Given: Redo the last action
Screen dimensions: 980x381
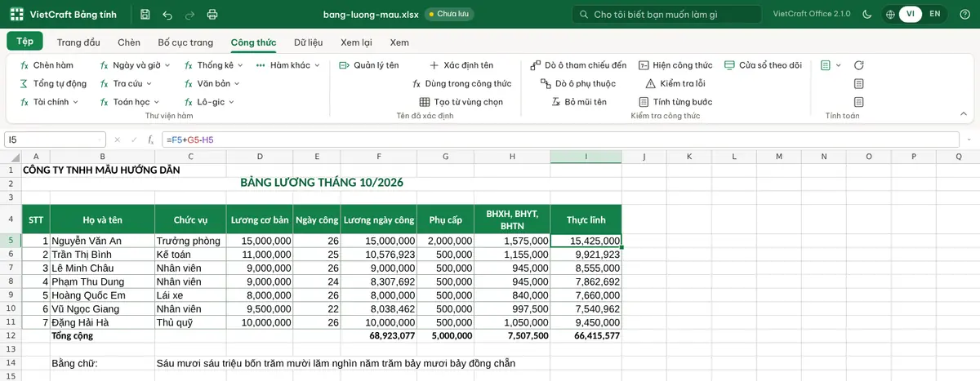Looking at the screenshot, I should tap(190, 14).
